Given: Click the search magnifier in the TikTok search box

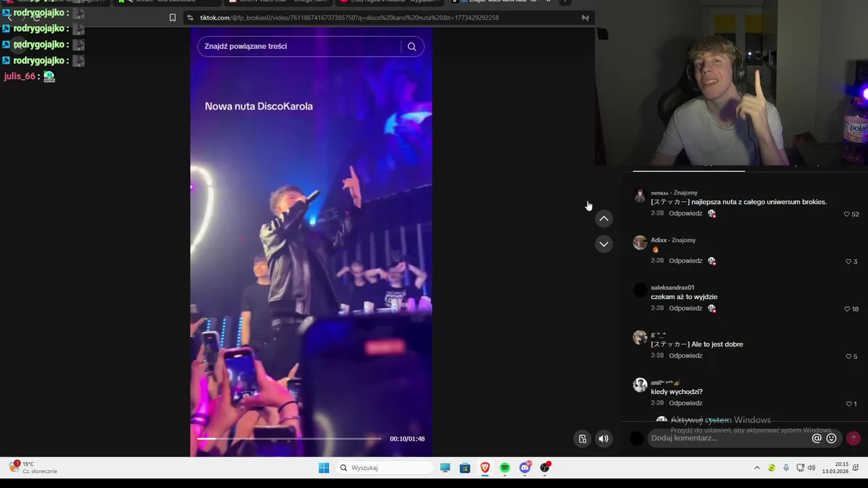Looking at the screenshot, I should click(412, 46).
